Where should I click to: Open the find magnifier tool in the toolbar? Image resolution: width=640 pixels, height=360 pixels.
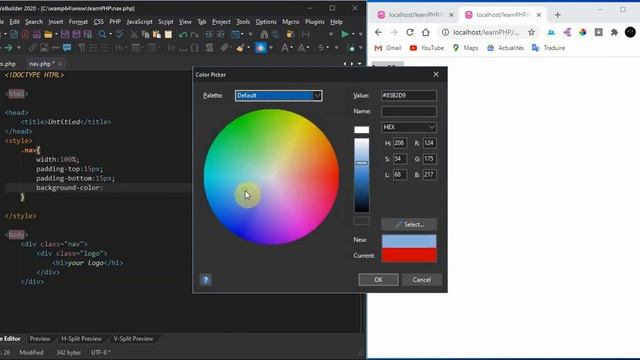point(102,34)
